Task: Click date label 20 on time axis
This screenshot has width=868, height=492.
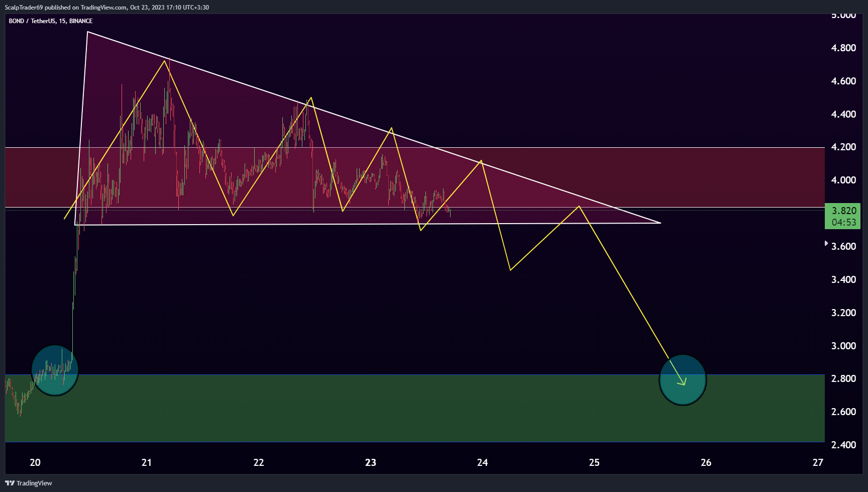Action: pos(35,462)
